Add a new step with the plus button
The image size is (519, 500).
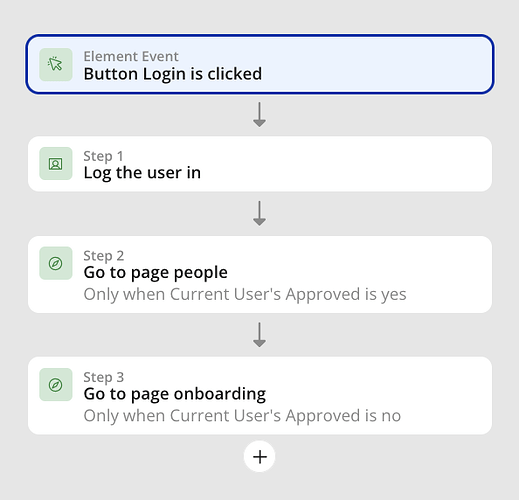click(x=259, y=457)
